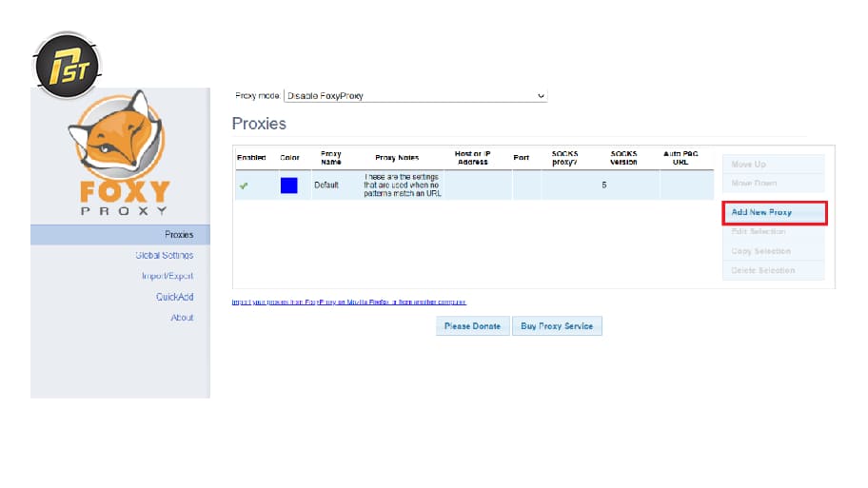868x488 pixels.
Task: Click the Delete Selection button
Action: pos(774,270)
